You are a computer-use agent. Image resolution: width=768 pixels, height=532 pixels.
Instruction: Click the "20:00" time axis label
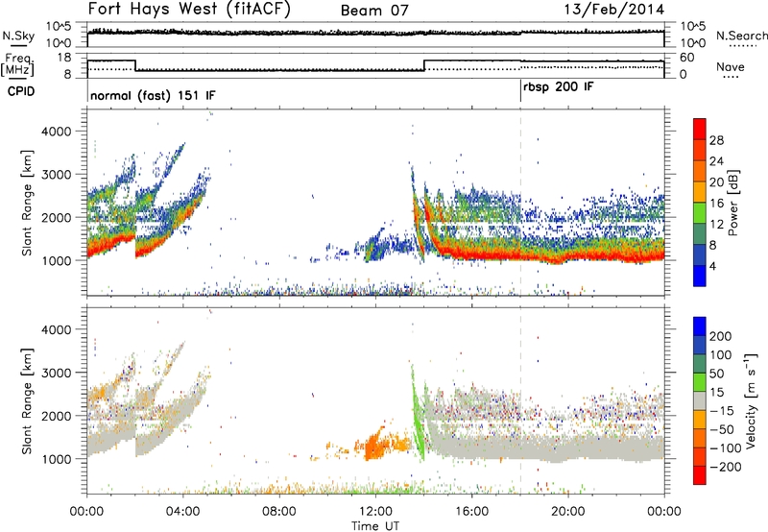coord(568,512)
